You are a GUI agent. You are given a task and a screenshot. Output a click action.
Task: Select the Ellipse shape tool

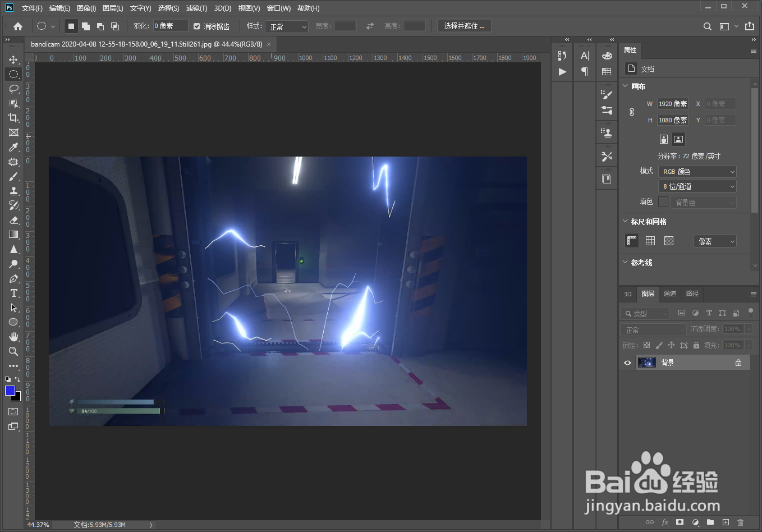[13, 322]
